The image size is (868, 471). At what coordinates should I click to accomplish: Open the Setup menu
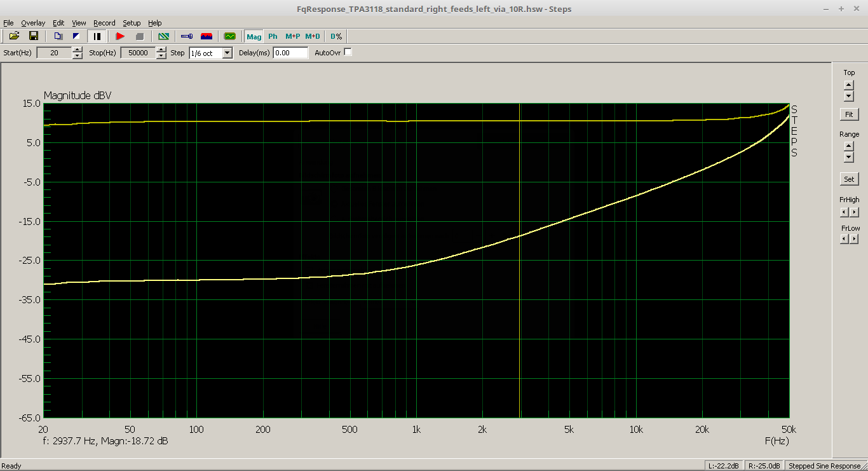(x=132, y=23)
